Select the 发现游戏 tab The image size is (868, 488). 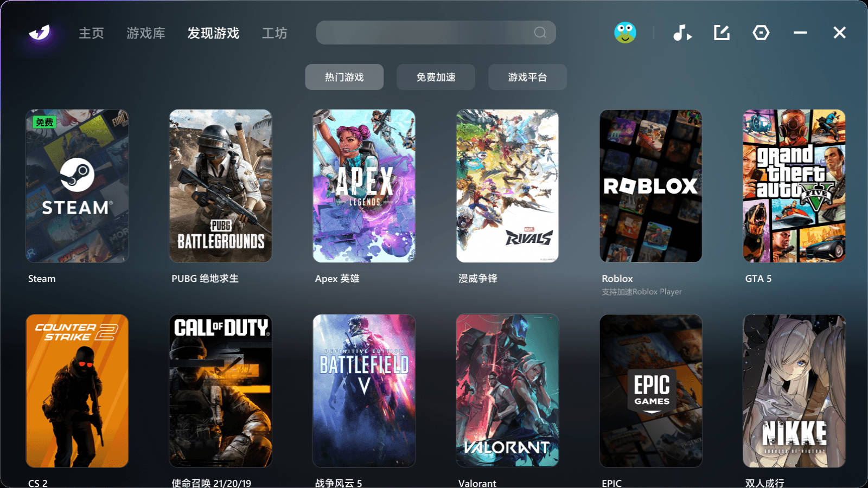[x=213, y=33]
